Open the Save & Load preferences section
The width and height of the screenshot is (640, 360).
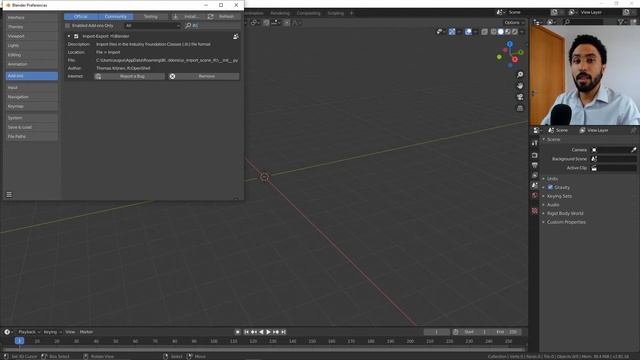coord(32,127)
